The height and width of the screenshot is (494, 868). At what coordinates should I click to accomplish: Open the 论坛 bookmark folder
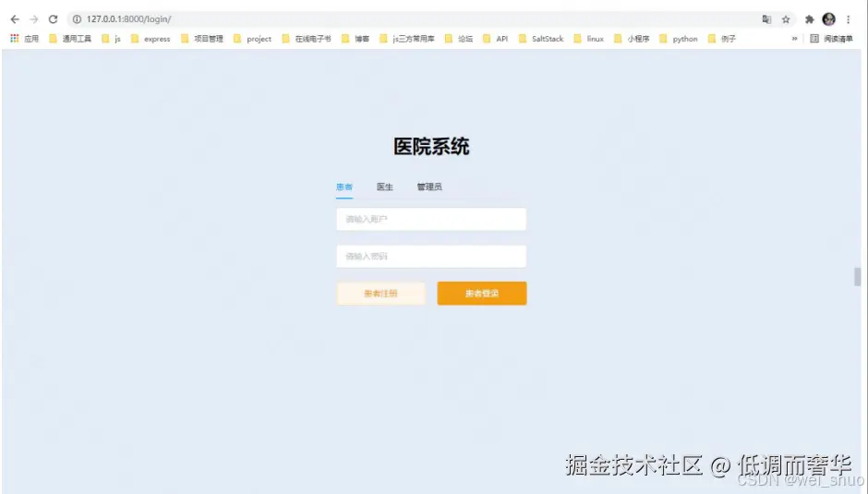[x=459, y=39]
